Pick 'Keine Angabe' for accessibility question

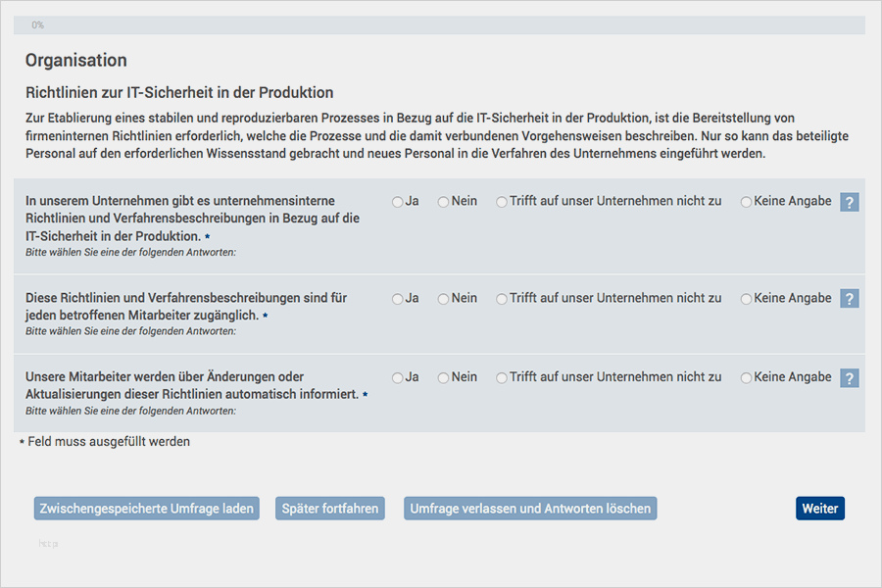pos(747,299)
